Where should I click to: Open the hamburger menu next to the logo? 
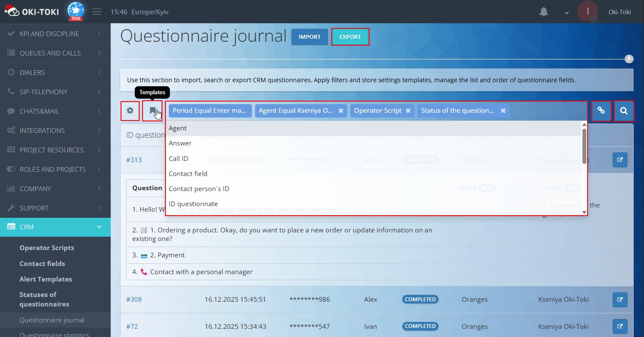point(96,12)
